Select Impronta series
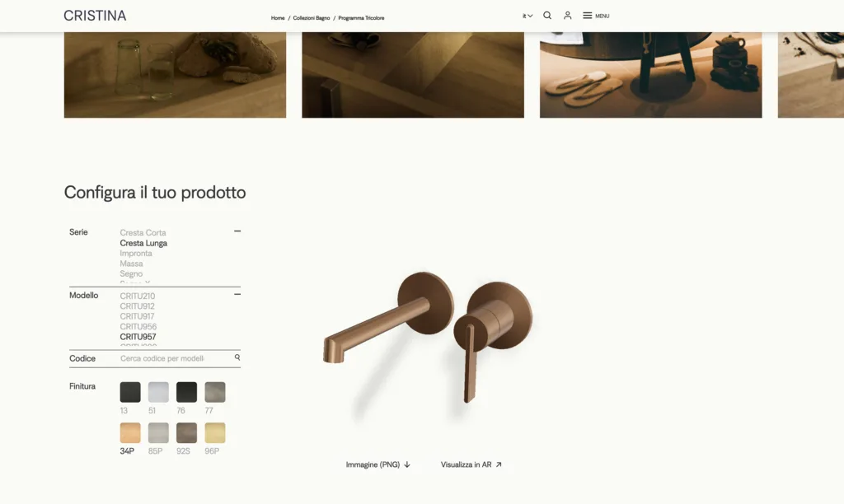 (x=136, y=253)
